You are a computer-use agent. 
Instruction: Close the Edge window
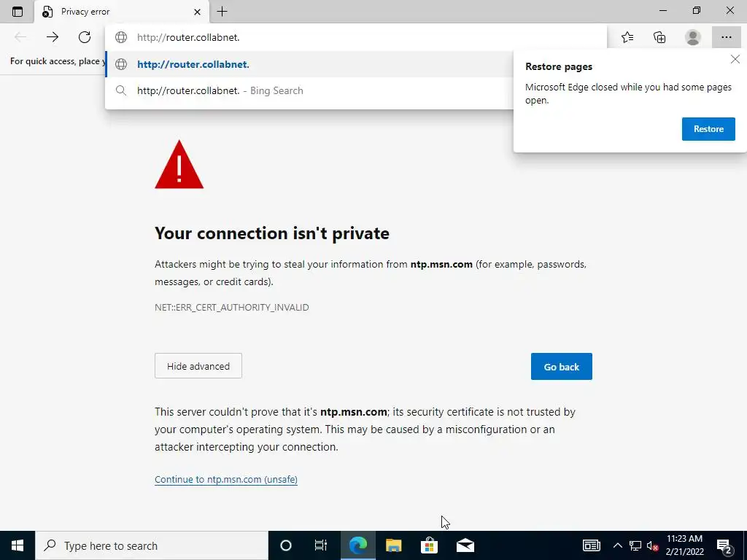(x=729, y=10)
